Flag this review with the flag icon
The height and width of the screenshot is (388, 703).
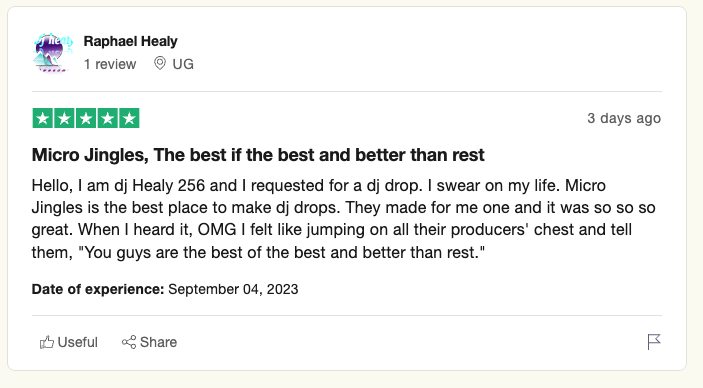pos(654,342)
